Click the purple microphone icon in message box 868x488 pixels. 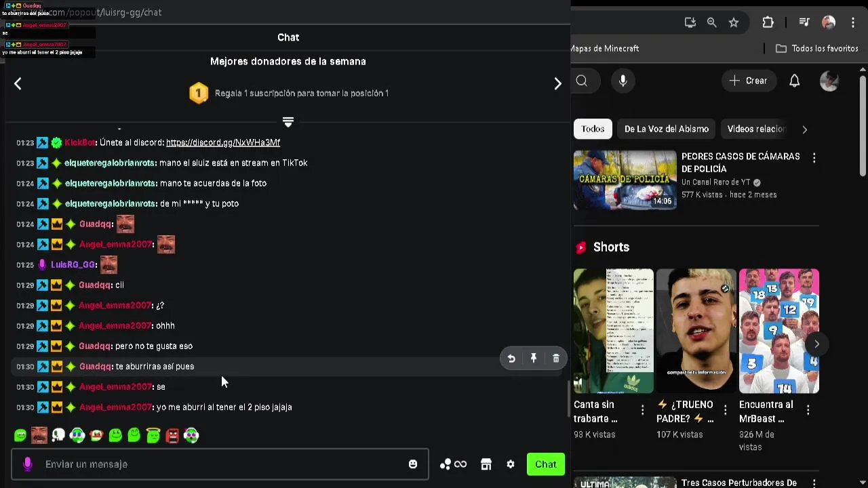click(x=27, y=464)
